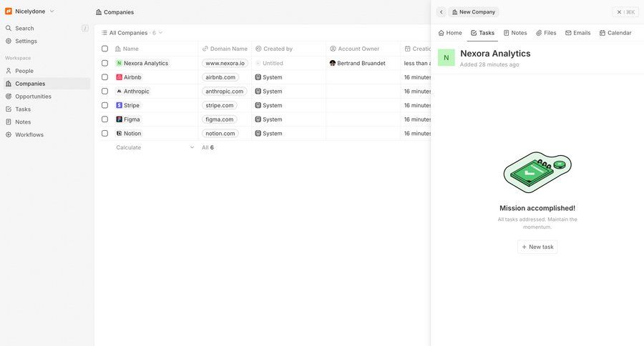This screenshot has height=346, width=644.
Task: Switch to the Files tab
Action: click(546, 33)
